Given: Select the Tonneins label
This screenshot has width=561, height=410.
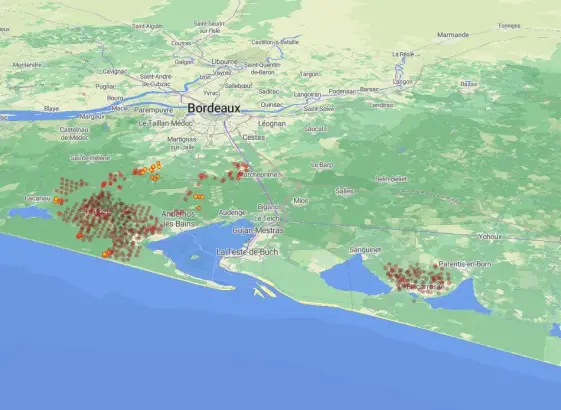Looking at the screenshot, I should (509, 26).
